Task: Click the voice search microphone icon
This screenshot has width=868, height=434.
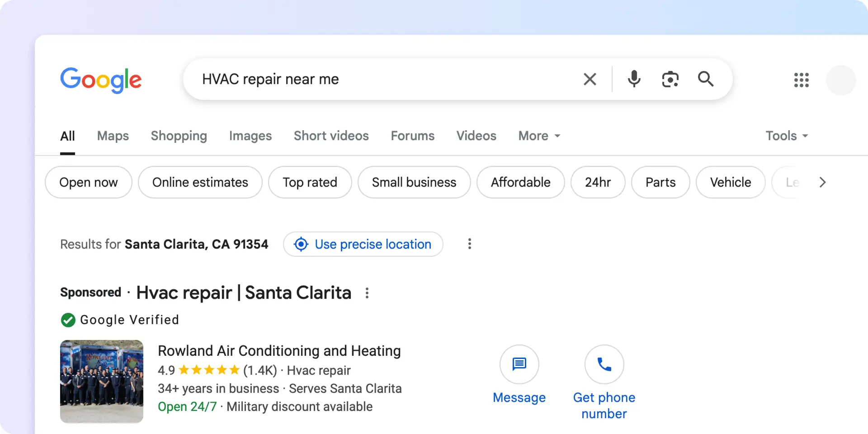Action: pos(634,79)
